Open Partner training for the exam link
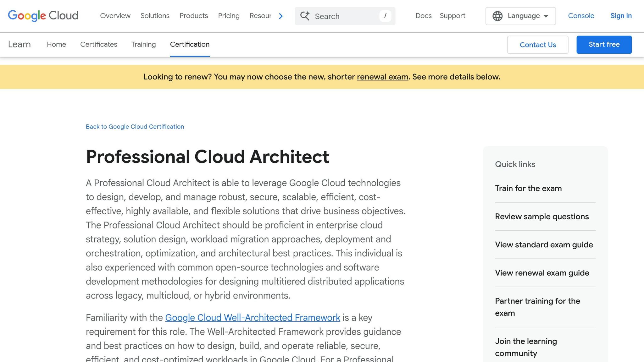Viewport: 644px width, 362px height. pyautogui.click(x=538, y=307)
